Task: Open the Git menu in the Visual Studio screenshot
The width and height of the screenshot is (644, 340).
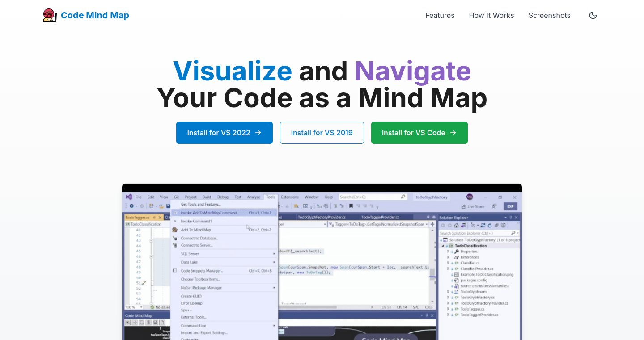Action: tap(176, 197)
